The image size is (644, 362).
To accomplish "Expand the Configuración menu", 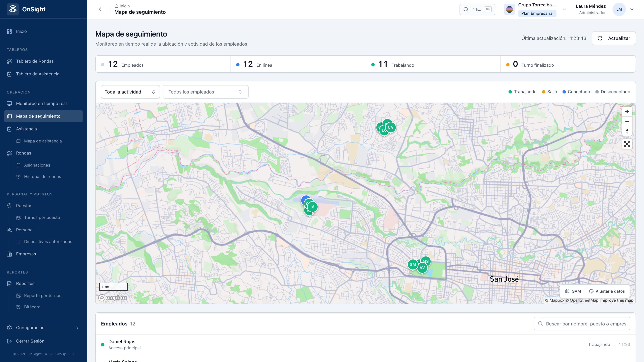I will 43,327.
